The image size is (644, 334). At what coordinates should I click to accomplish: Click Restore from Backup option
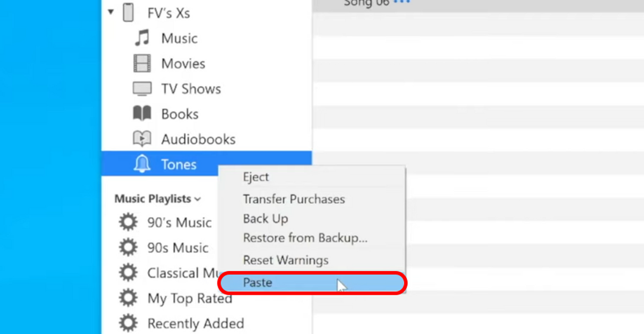click(305, 238)
